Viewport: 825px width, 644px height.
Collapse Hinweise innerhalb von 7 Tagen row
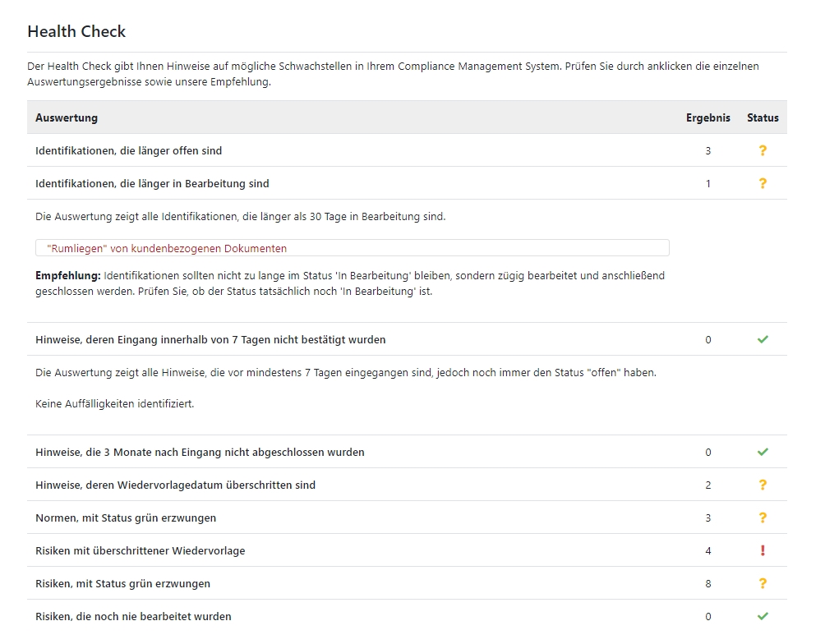pyautogui.click(x=210, y=340)
